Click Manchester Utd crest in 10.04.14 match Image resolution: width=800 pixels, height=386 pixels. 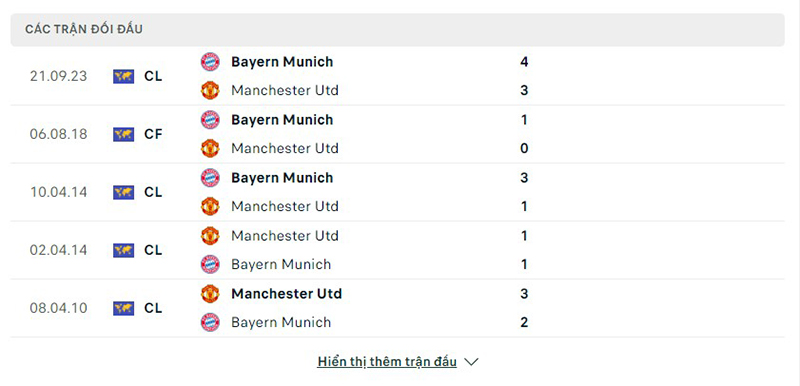pyautogui.click(x=210, y=207)
